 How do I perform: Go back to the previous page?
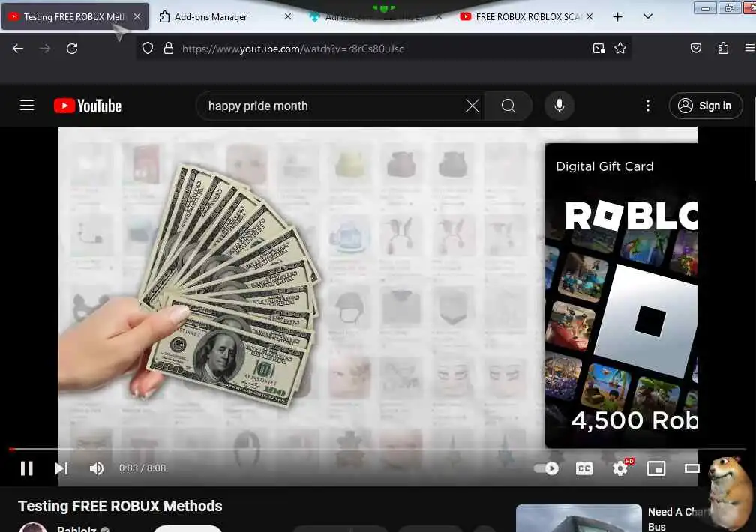tap(18, 49)
